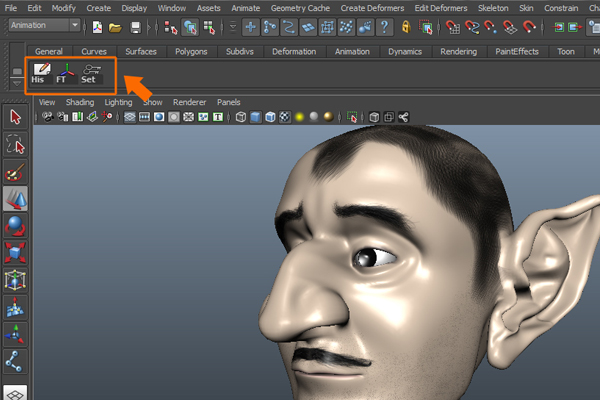Select by hierarchy mode icon
This screenshot has height=400, width=600.
click(171, 27)
